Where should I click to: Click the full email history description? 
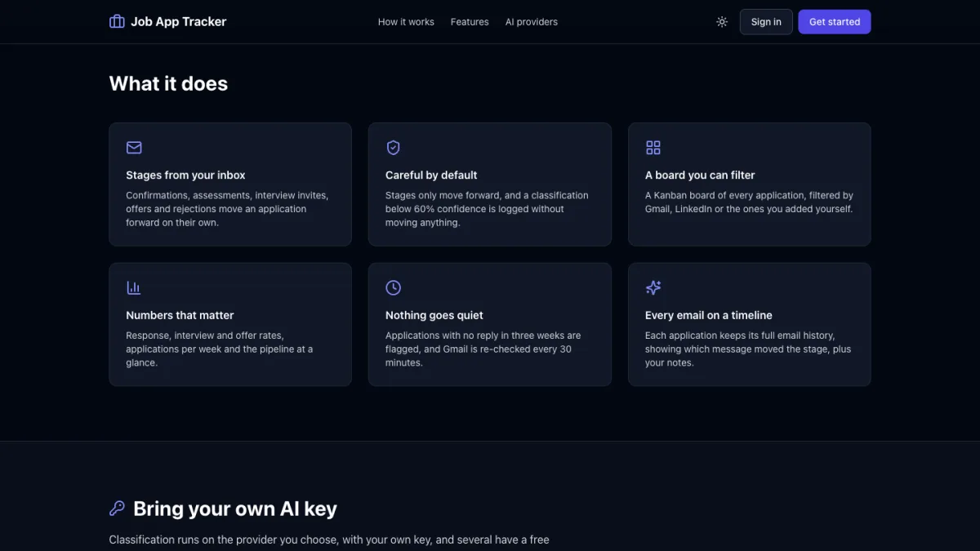(748, 349)
